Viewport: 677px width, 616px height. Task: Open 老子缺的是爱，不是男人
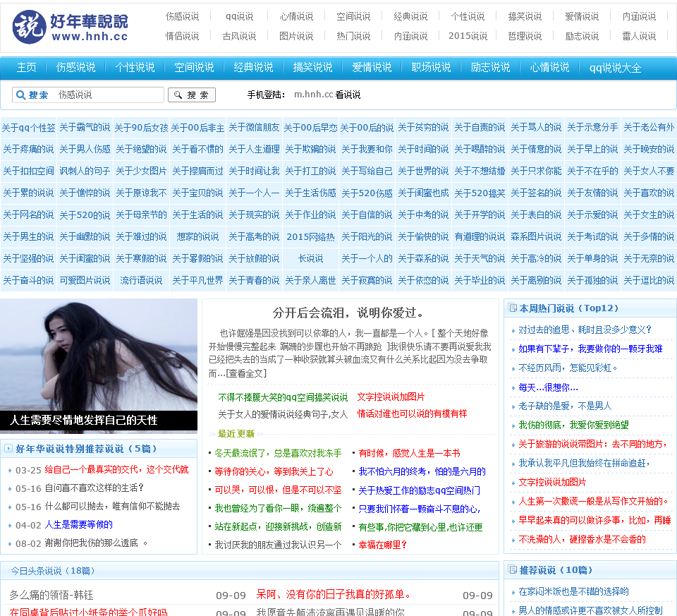coord(565,406)
